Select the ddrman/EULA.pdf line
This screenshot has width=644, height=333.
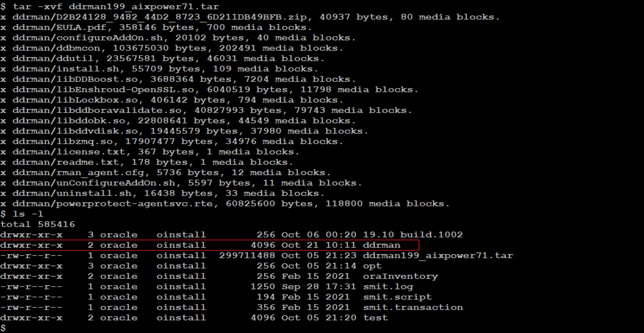tap(156, 28)
